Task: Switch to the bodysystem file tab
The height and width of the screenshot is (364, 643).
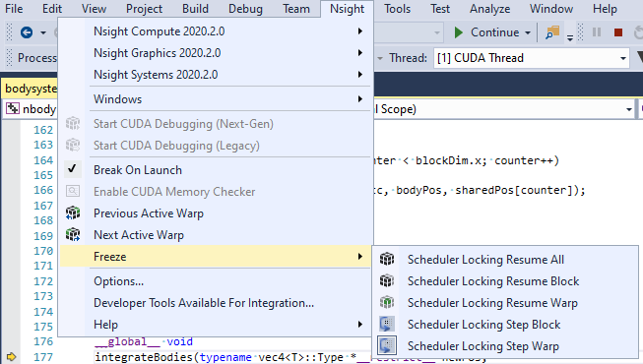Action: (x=31, y=89)
